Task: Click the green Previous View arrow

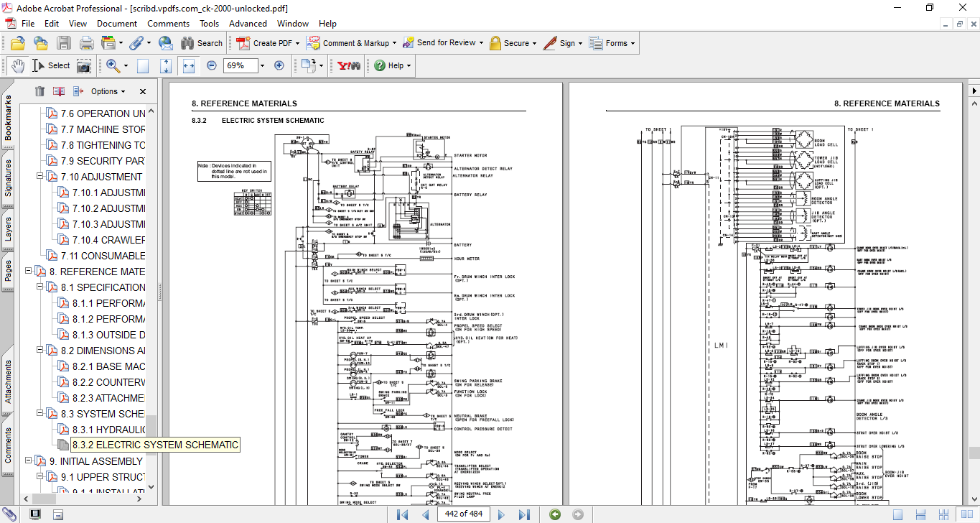Action: [554, 514]
